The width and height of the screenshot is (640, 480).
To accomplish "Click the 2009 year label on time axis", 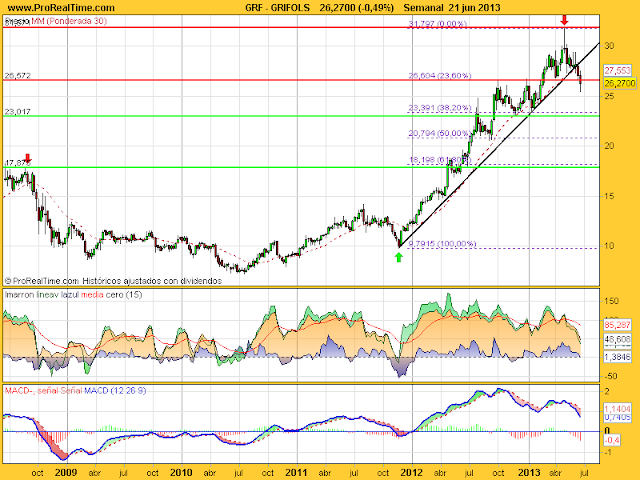I will click(66, 473).
